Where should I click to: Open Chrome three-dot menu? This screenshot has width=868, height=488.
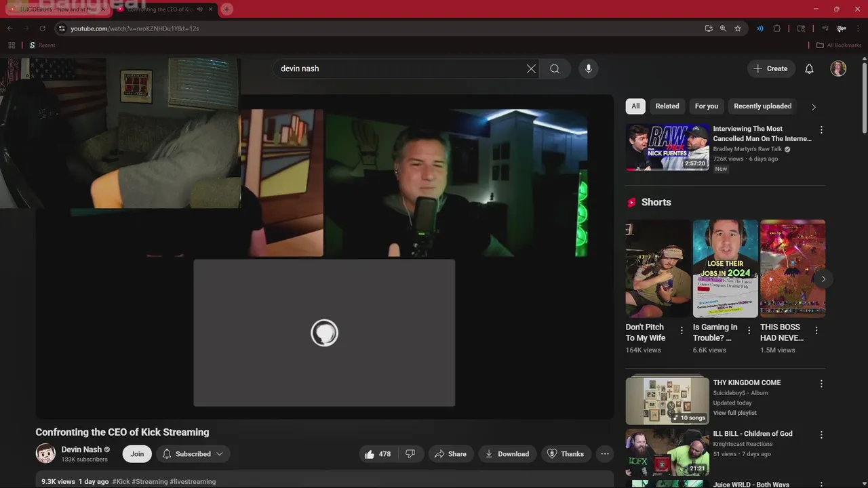coord(858,28)
